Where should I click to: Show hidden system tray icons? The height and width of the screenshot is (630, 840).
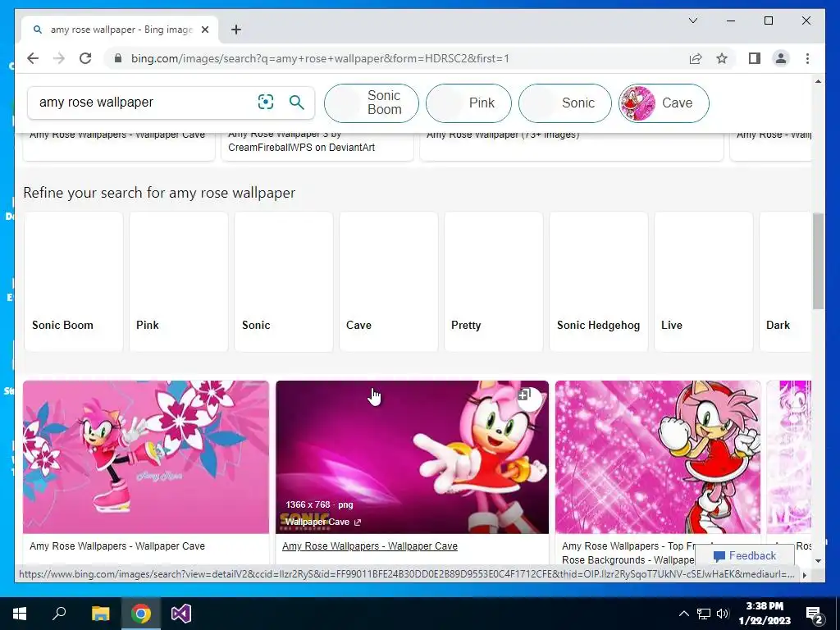click(x=683, y=614)
